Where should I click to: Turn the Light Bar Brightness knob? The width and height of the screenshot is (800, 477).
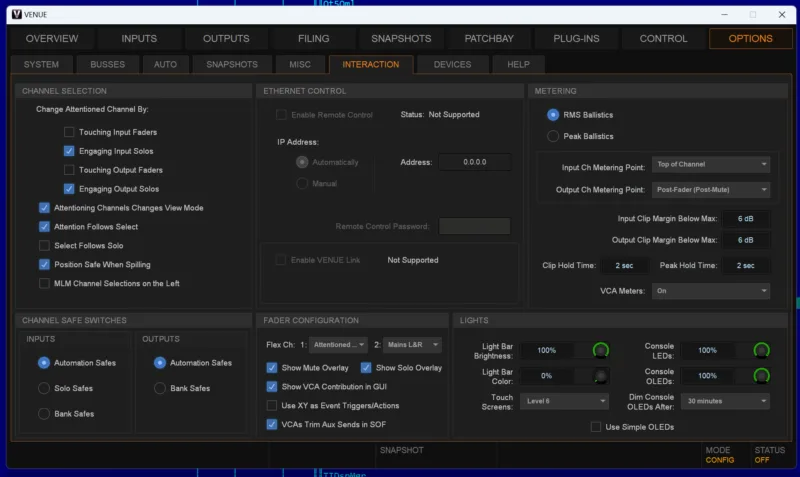tap(601, 350)
